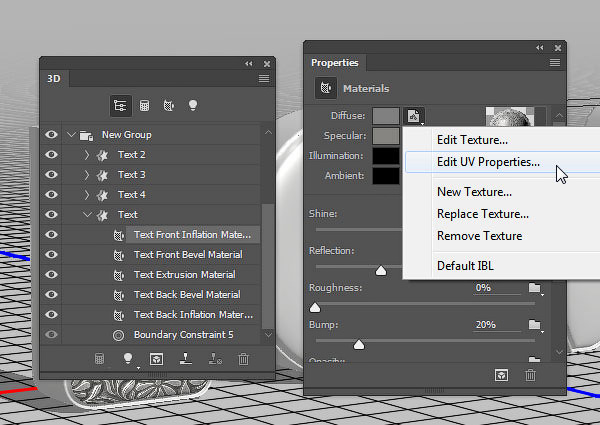Filter 3D panel by meshes
Viewport: 600px width, 425px height.
pyautogui.click(x=144, y=105)
